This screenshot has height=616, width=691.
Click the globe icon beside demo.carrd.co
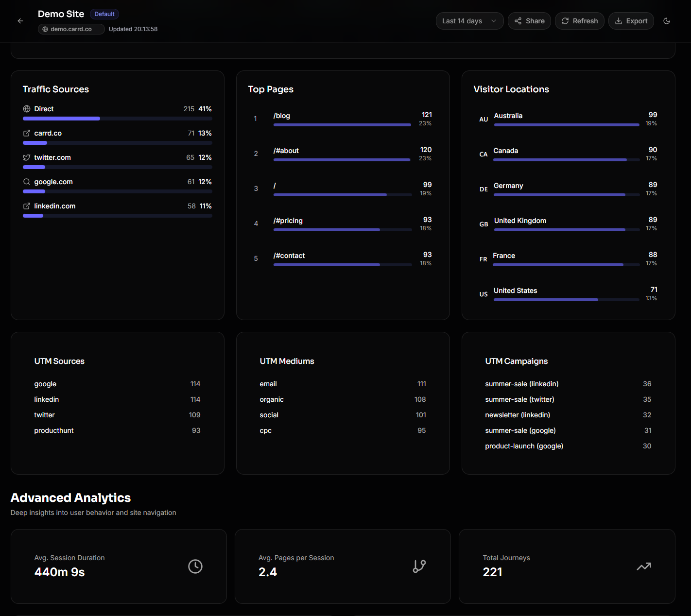[45, 29]
